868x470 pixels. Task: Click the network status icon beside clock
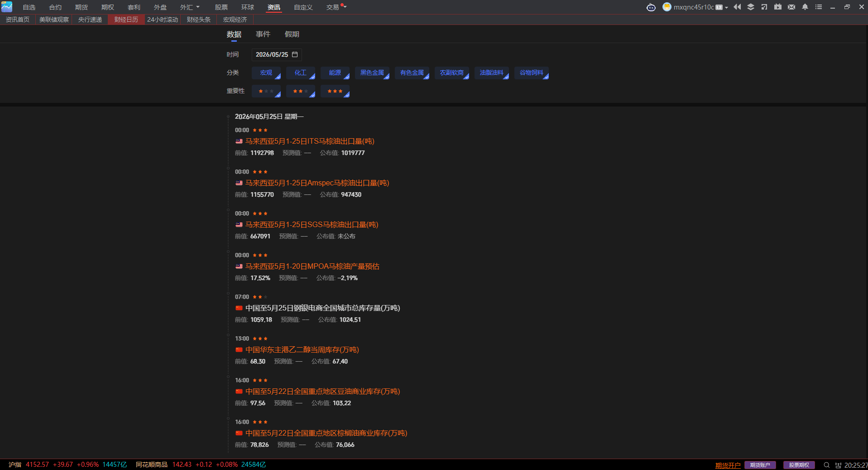(838, 465)
